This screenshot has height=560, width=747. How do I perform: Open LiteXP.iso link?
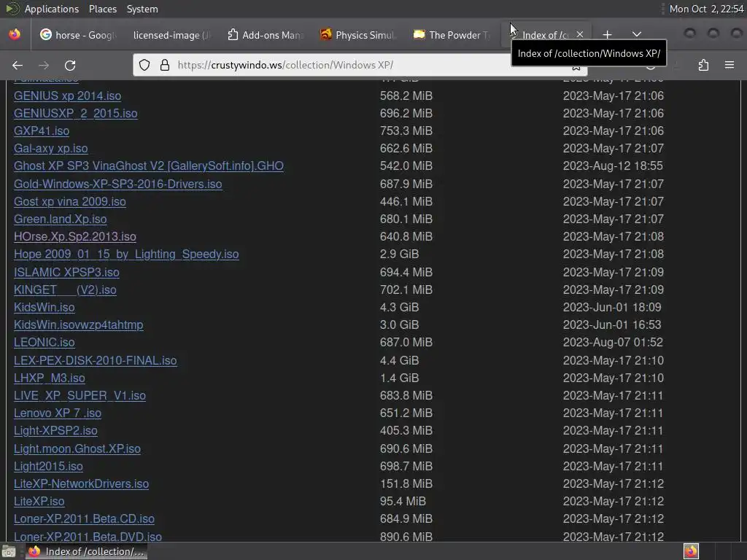[39, 502]
